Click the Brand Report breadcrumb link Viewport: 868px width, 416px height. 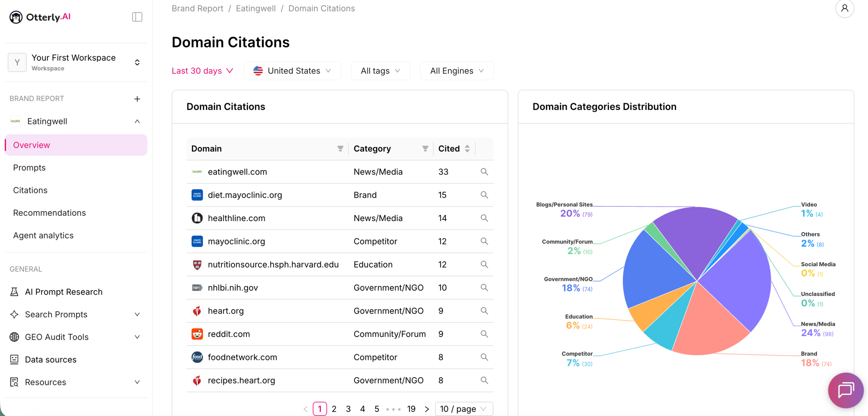pos(197,8)
